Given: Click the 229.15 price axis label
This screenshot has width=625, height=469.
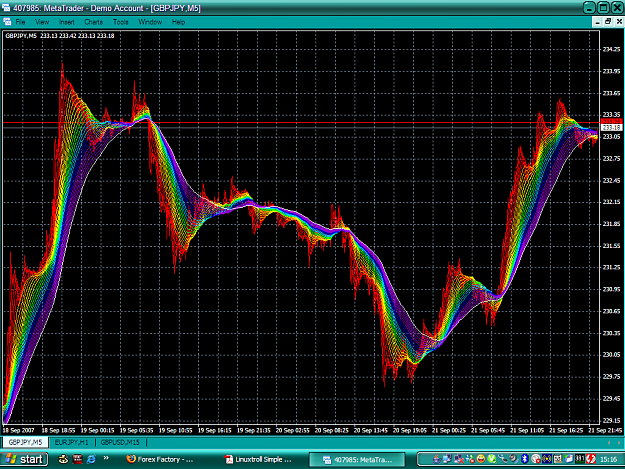Looking at the screenshot, I should click(x=611, y=420).
